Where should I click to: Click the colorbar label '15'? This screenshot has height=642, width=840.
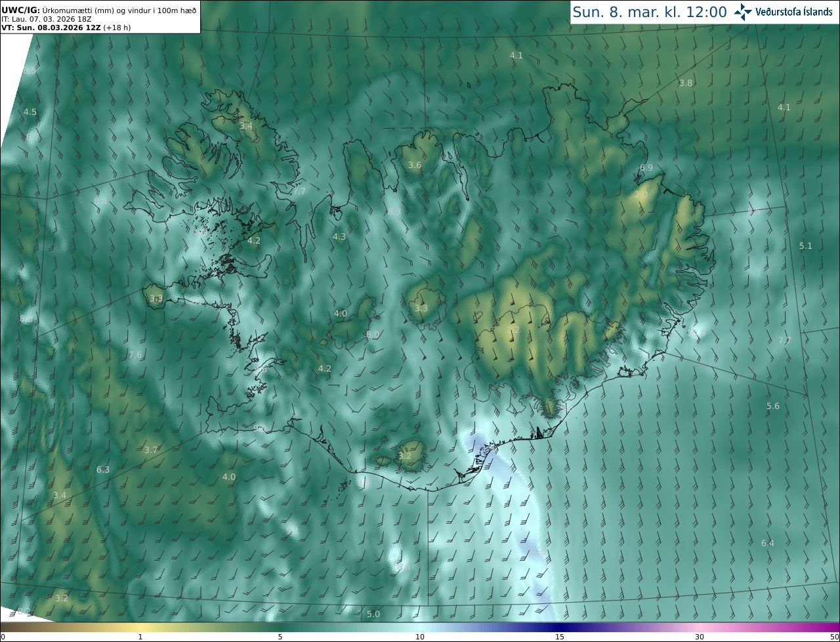(x=560, y=637)
